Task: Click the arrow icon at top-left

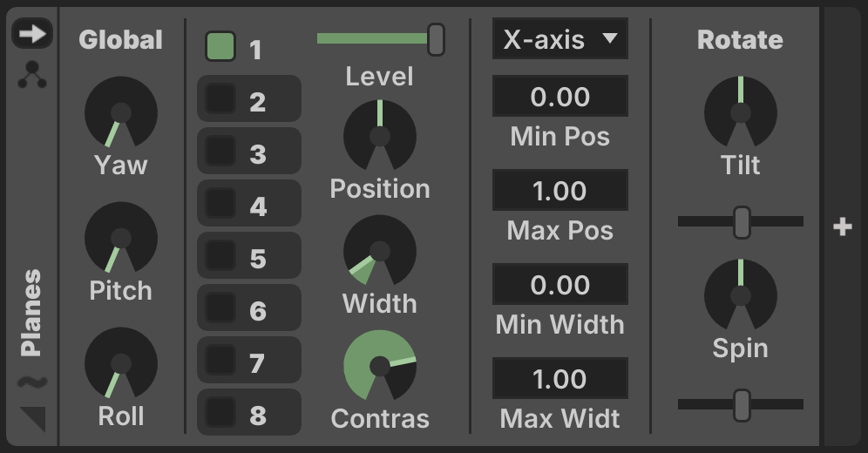Action: pyautogui.click(x=32, y=34)
